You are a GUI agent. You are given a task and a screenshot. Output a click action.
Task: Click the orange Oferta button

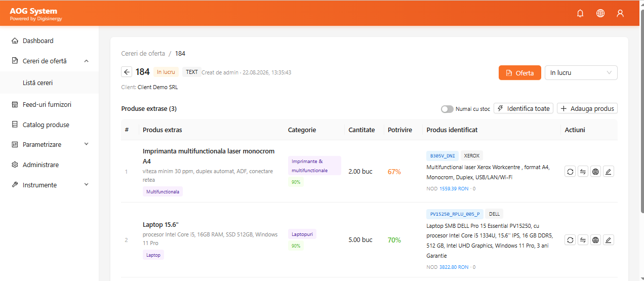click(520, 73)
